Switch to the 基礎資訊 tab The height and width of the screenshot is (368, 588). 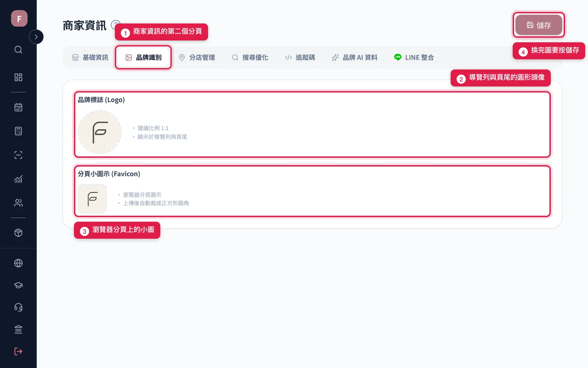point(90,57)
